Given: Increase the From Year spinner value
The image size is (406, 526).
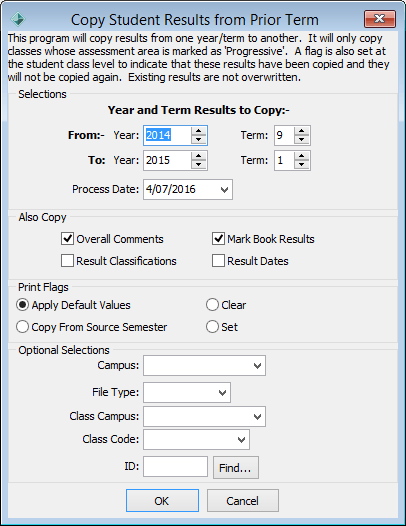Looking at the screenshot, I should point(199,131).
